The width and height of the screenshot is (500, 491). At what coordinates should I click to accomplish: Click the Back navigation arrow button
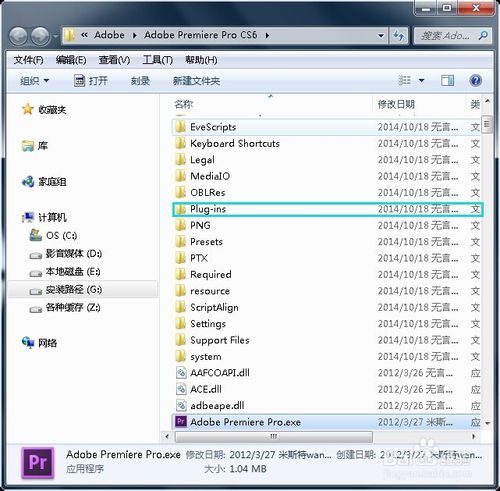[18, 36]
